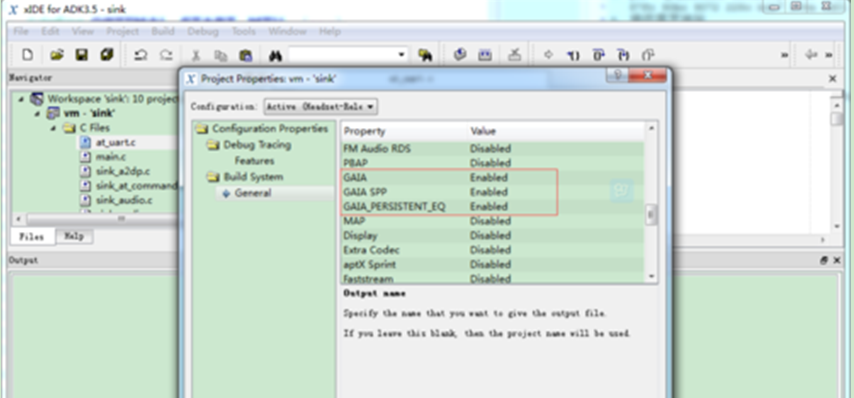Click the Navigator horizontal scrollbar thumb
Viewport: 854px width, 398px height.
[121, 218]
